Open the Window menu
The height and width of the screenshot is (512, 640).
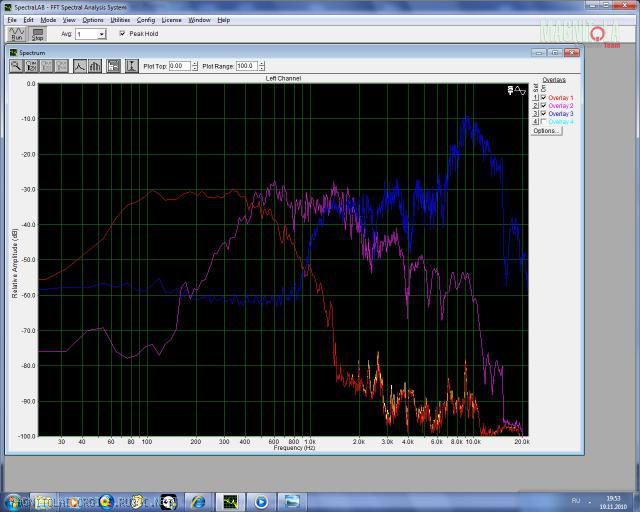[x=199, y=20]
